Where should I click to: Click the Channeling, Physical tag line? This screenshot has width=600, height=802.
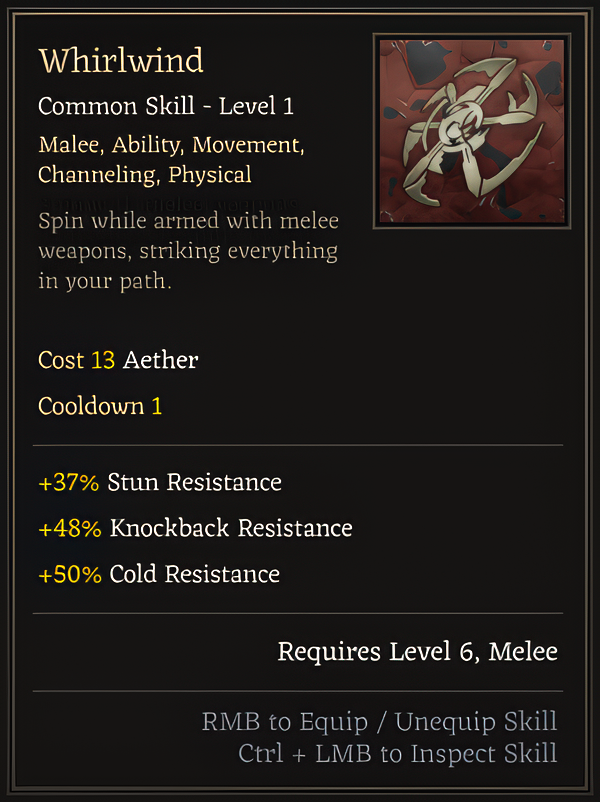(x=145, y=175)
